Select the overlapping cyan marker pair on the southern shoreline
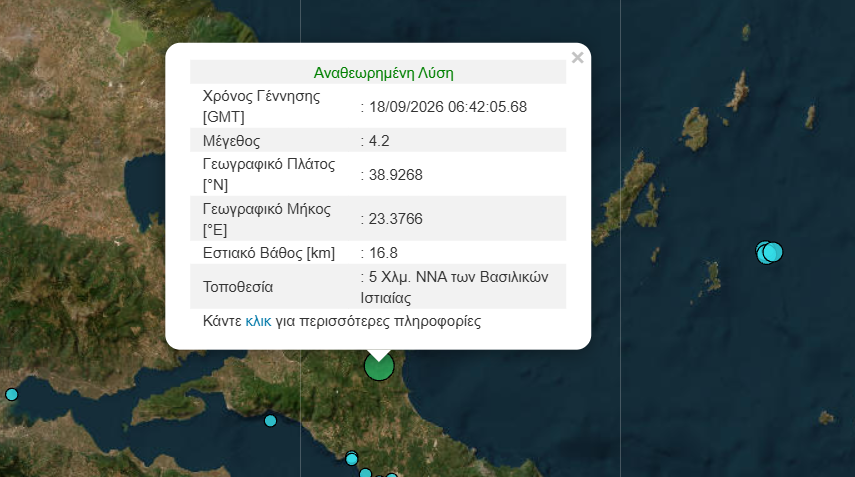Screen dimensions: 855x477 (x=352, y=458)
